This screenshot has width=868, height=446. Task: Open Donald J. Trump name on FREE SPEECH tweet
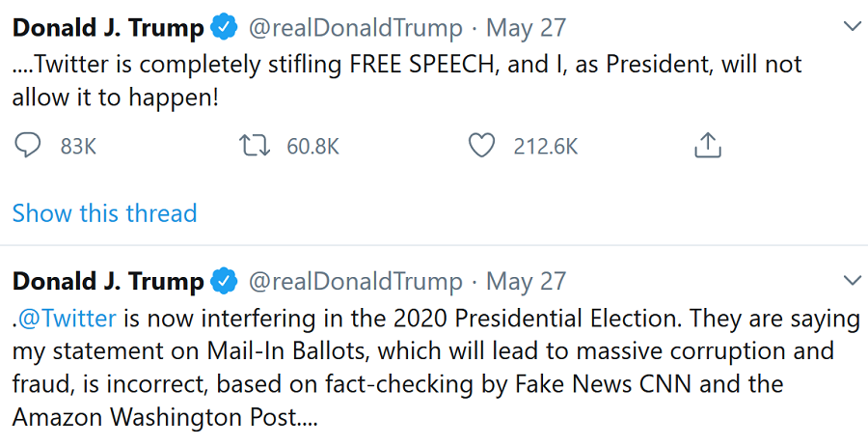pos(107,28)
